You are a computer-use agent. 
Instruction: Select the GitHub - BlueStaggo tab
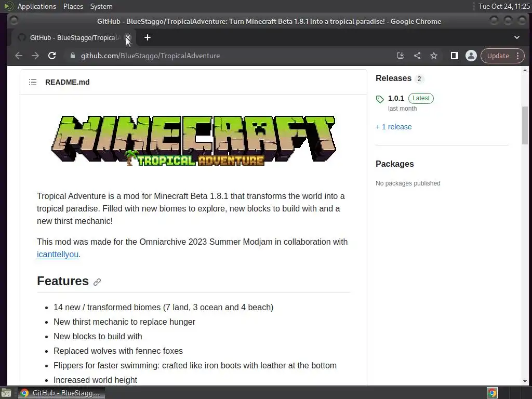pos(73,37)
